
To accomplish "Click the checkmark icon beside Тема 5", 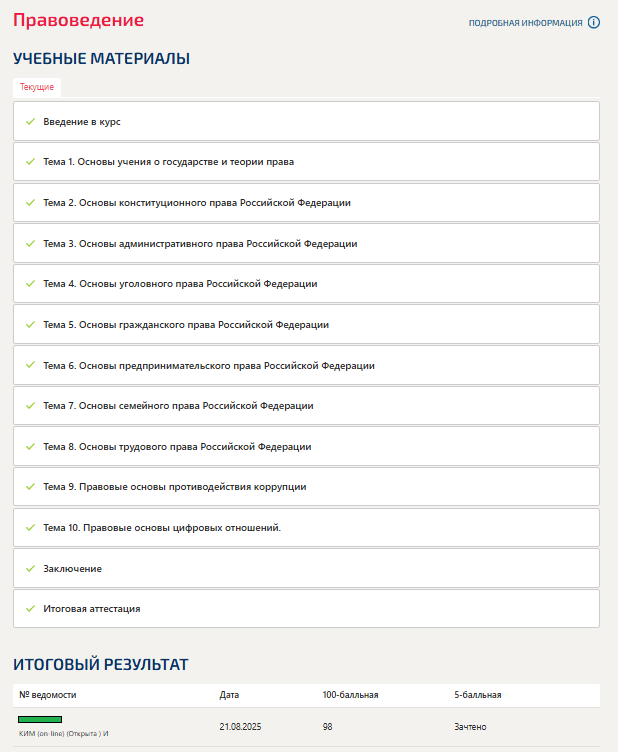I will pos(30,324).
